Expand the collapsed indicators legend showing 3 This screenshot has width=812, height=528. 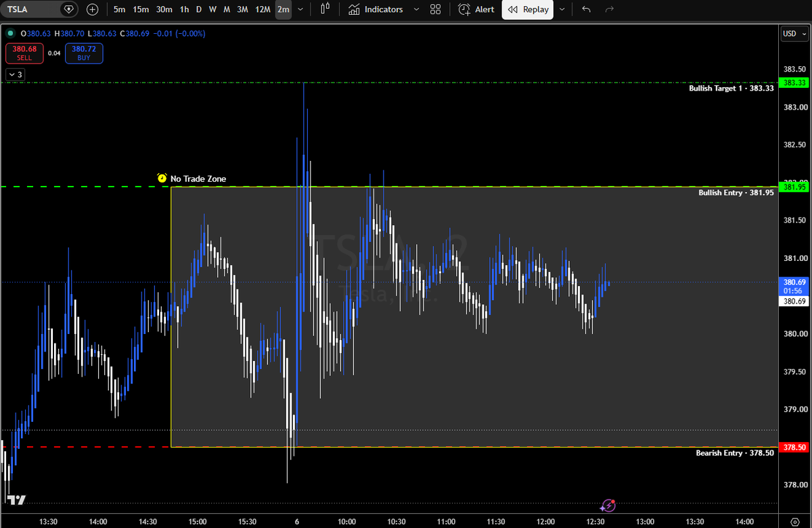(15, 74)
